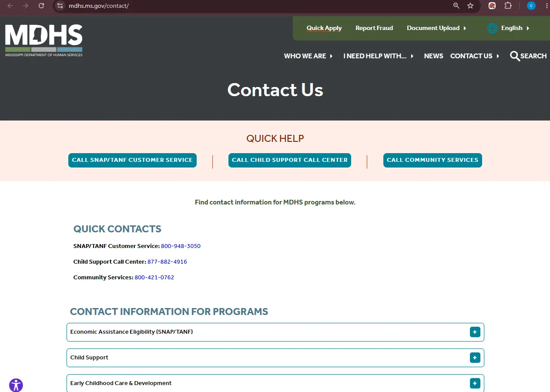550x392 pixels.
Task: Click the globe language icon
Action: pyautogui.click(x=493, y=28)
